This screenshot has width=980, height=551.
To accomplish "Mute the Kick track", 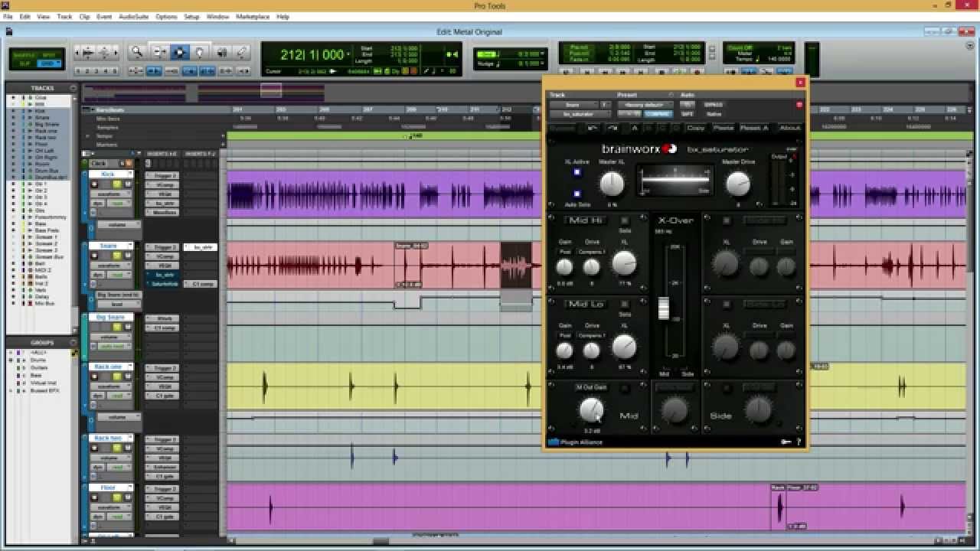I will click(x=128, y=184).
